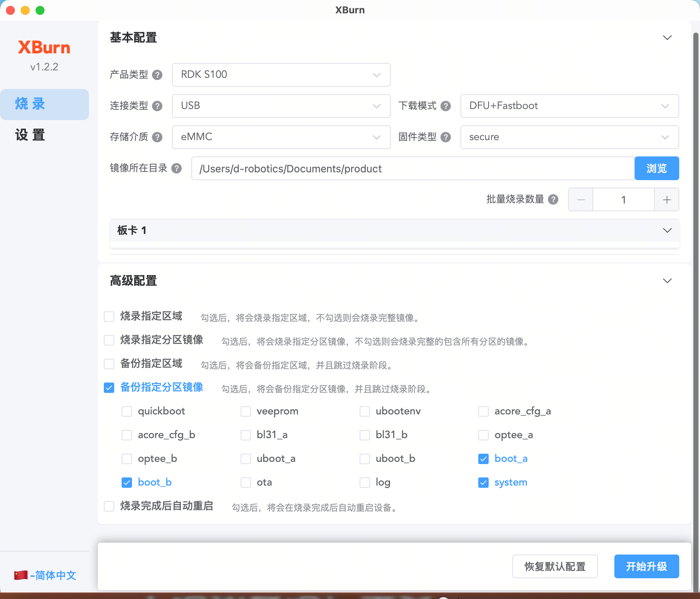This screenshot has height=599, width=700.
Task: Open the secure firmware type dropdown
Action: point(569,137)
